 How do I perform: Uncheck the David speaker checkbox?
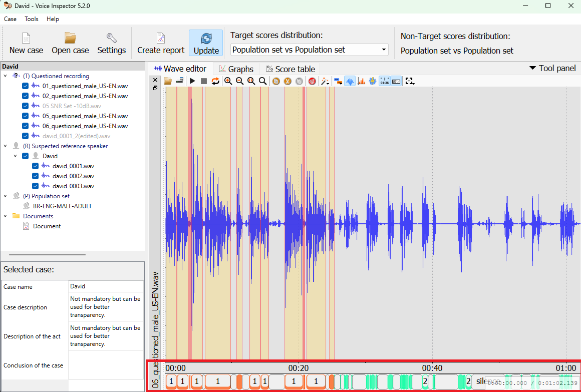pos(25,156)
